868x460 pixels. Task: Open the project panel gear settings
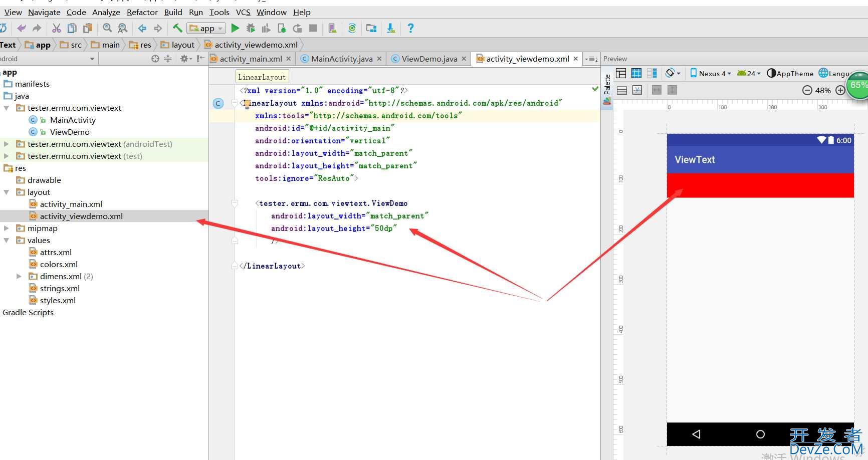(185, 59)
